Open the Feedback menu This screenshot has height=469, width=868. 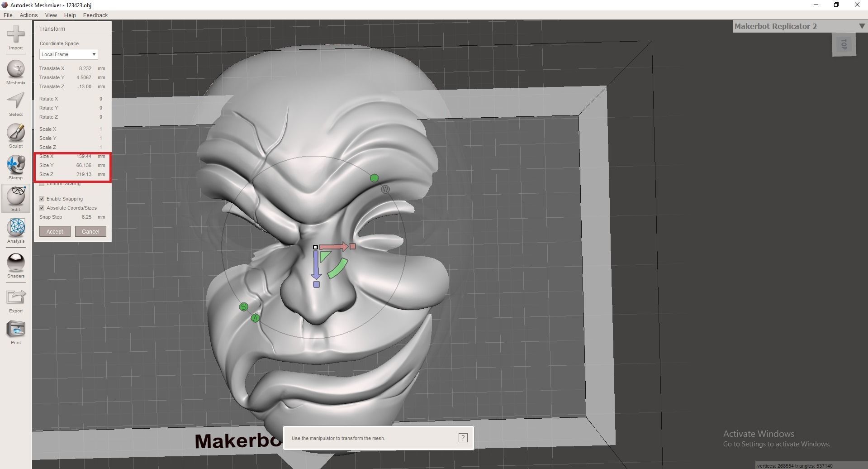[x=95, y=15]
